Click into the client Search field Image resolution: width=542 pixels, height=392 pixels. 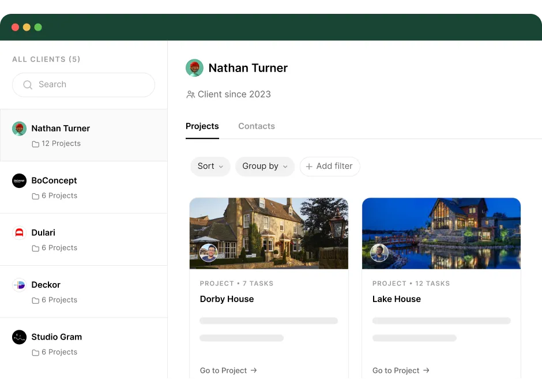click(84, 85)
